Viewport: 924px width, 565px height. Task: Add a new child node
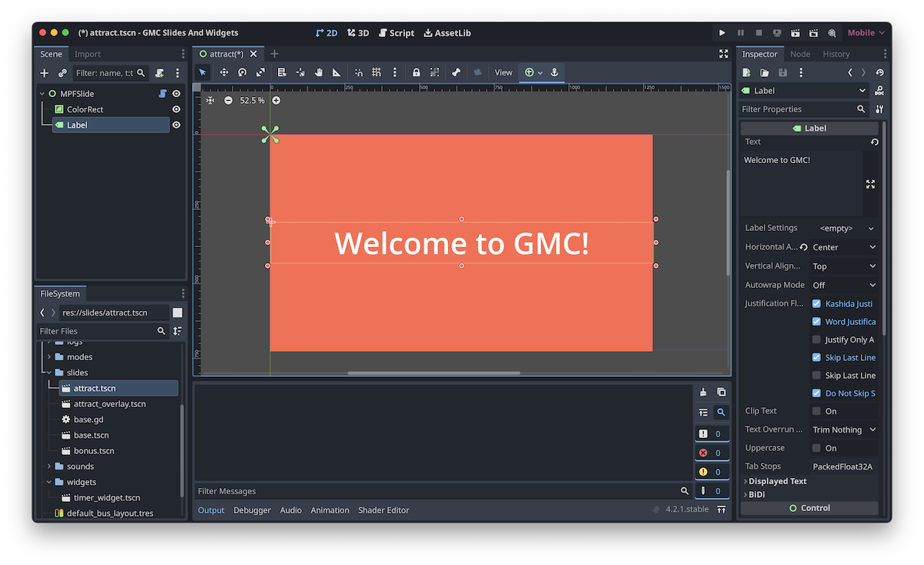45,73
